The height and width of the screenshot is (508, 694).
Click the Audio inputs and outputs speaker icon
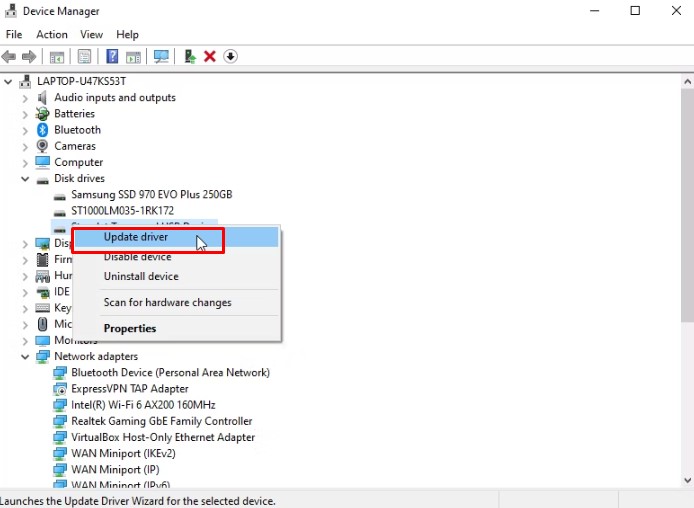tap(42, 97)
